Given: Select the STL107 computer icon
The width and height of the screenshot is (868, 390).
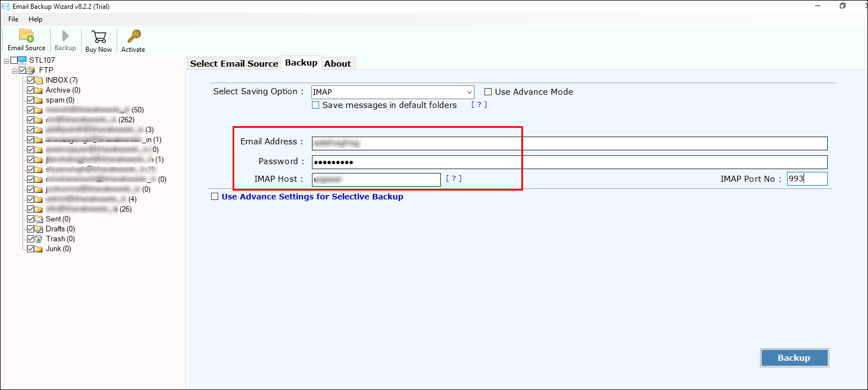Looking at the screenshot, I should (x=23, y=60).
